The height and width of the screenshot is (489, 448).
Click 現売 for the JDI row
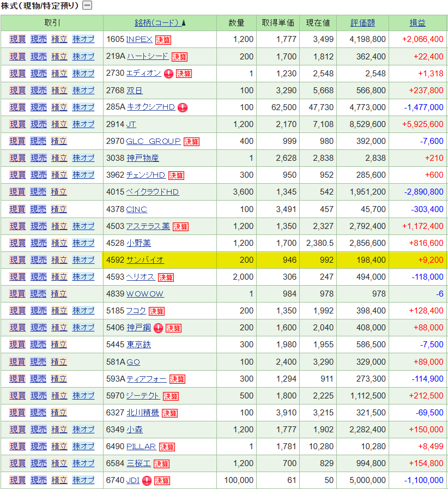(x=39, y=480)
